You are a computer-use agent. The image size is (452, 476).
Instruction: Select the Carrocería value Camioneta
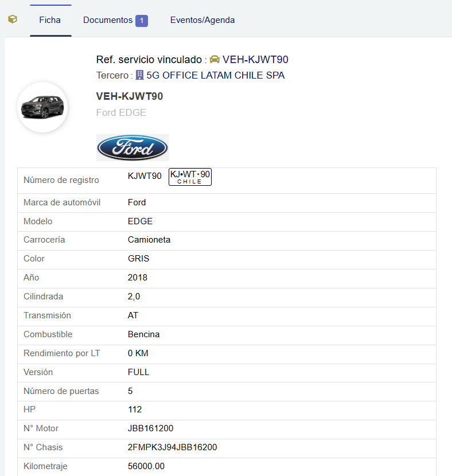pyautogui.click(x=149, y=240)
